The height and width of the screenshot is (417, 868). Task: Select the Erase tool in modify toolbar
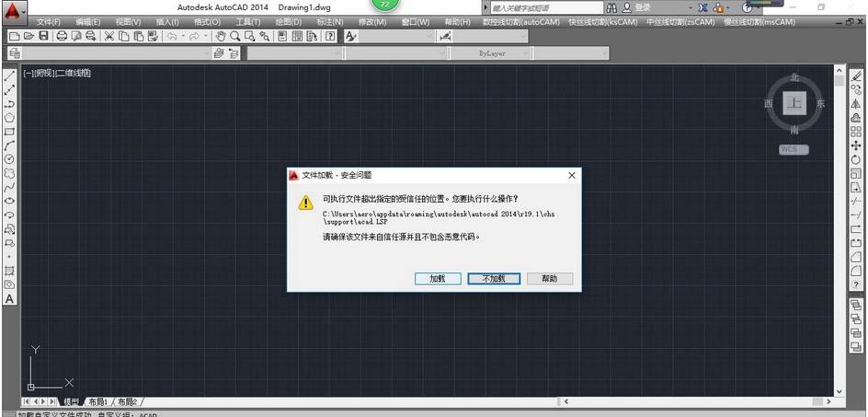(x=856, y=76)
